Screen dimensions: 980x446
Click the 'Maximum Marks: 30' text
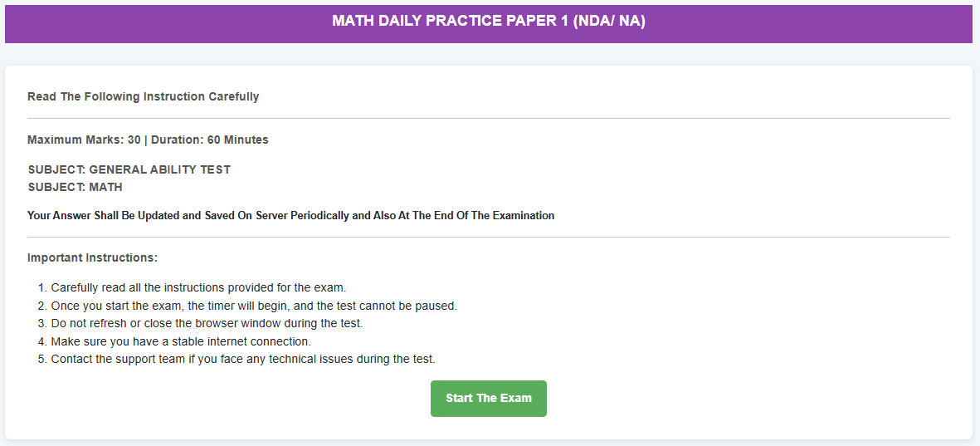84,140
